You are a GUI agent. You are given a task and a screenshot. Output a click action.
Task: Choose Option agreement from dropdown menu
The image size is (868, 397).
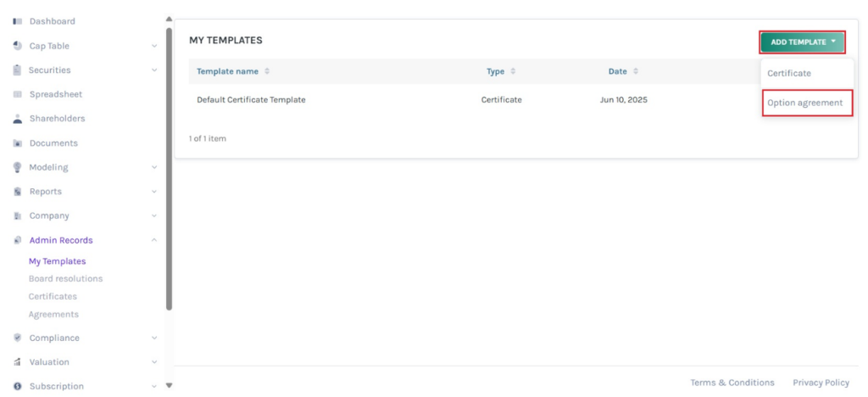tap(805, 103)
